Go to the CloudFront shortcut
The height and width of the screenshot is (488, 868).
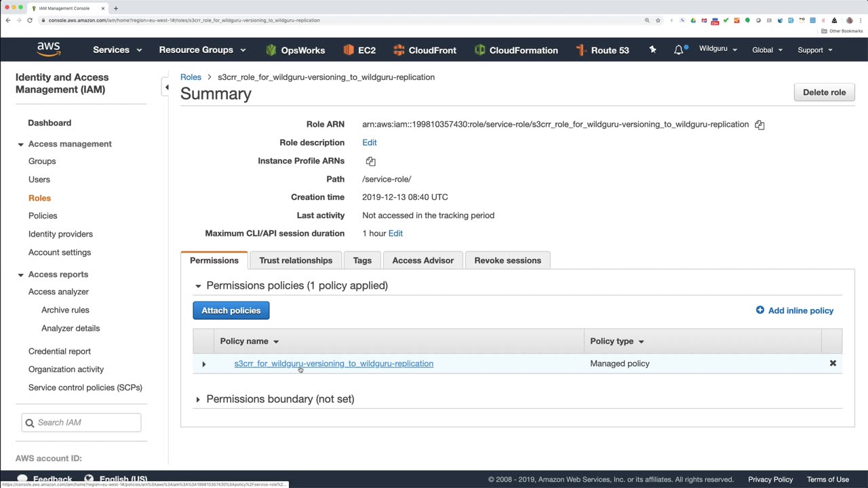tap(425, 50)
